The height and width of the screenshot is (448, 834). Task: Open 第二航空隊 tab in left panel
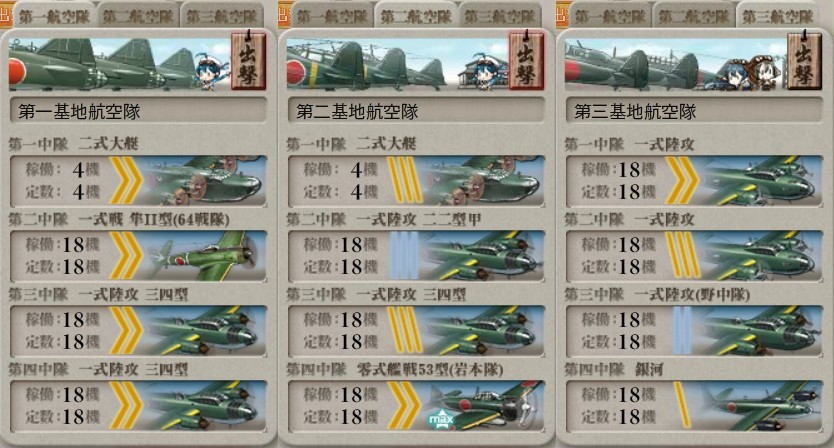point(138,16)
